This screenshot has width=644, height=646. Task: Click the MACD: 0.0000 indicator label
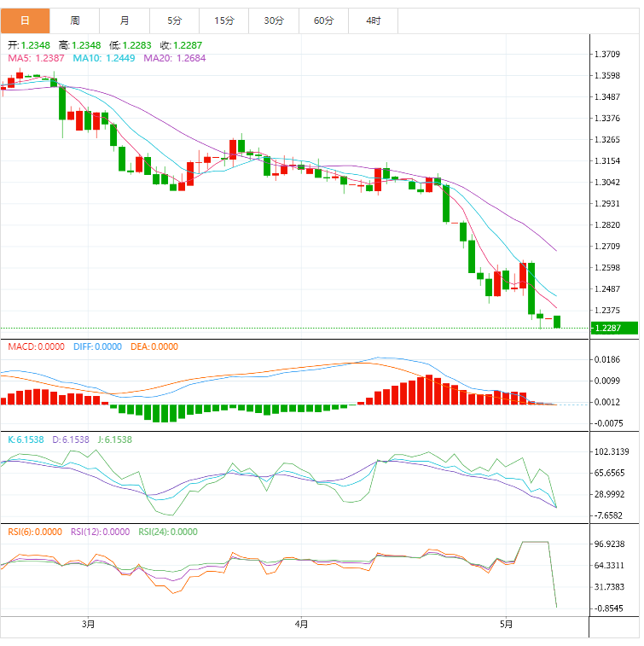[x=36, y=347]
